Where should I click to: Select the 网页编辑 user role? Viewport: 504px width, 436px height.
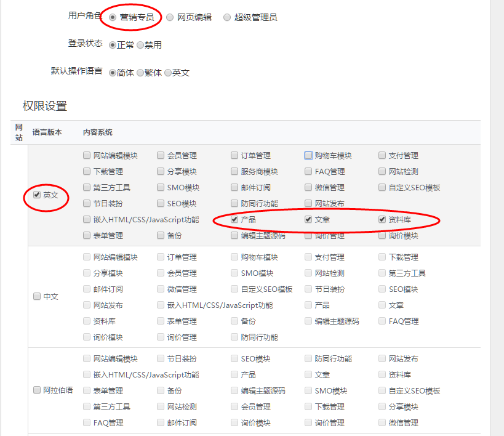tap(170, 17)
